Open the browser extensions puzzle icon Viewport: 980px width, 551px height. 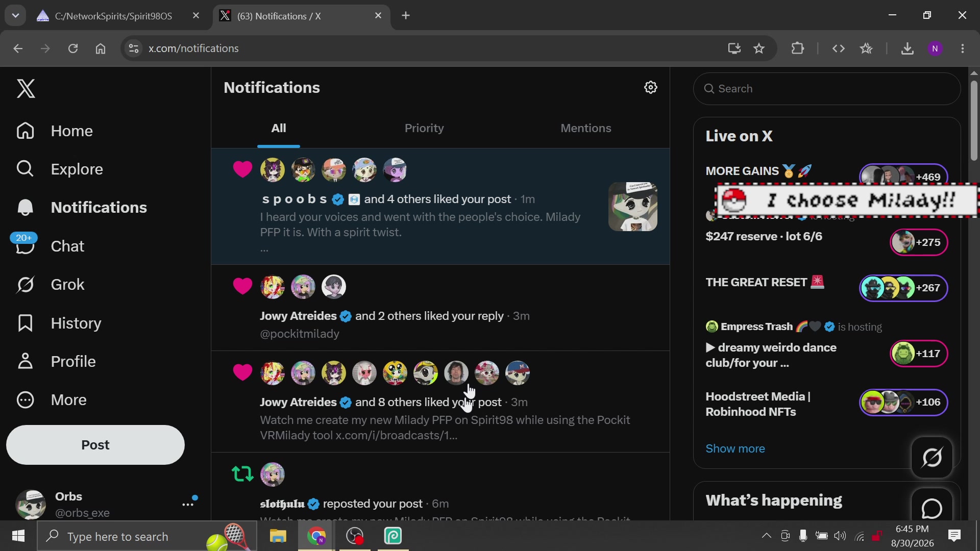(798, 48)
